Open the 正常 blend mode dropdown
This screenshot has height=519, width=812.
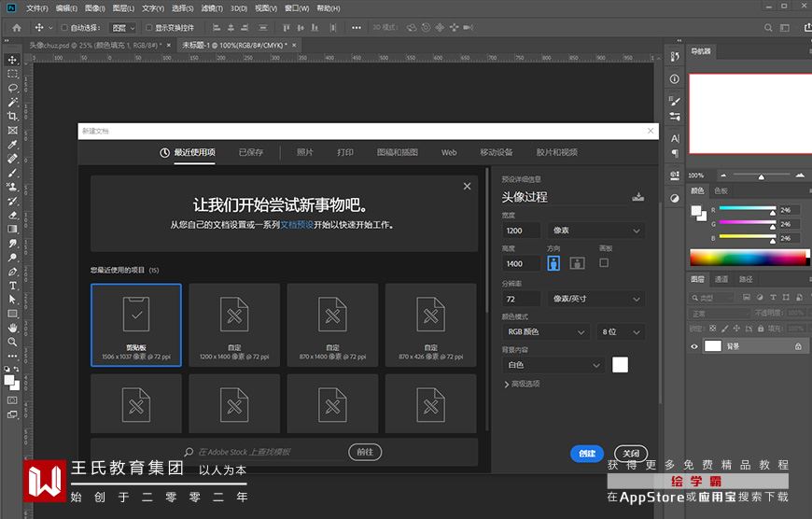719,314
